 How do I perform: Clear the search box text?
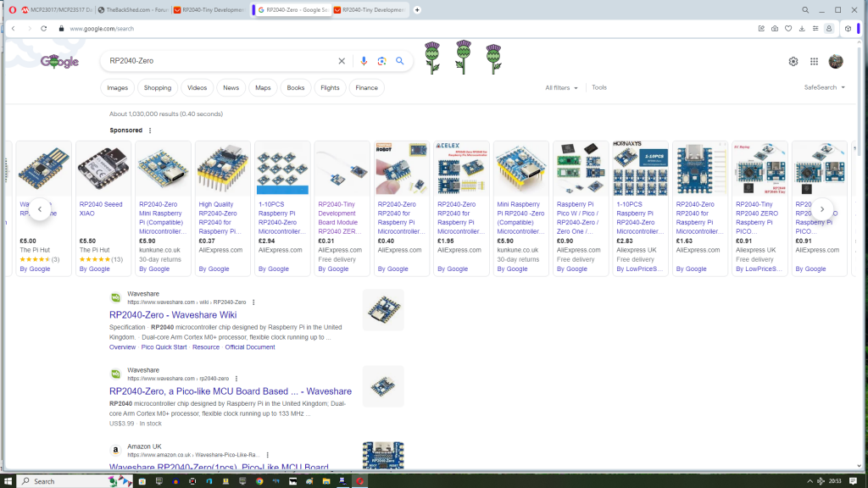pos(342,61)
